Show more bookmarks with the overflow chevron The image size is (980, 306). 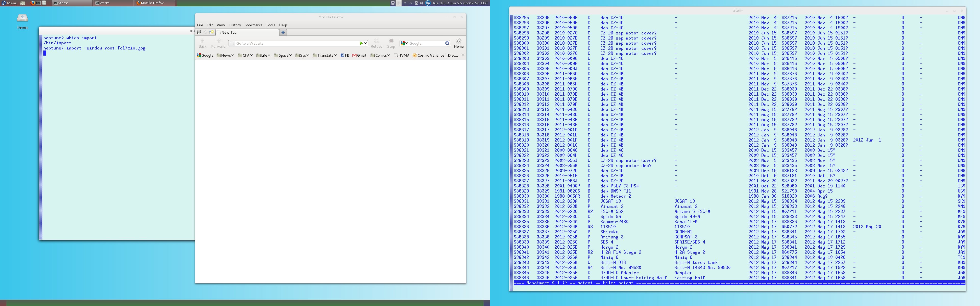coord(463,56)
